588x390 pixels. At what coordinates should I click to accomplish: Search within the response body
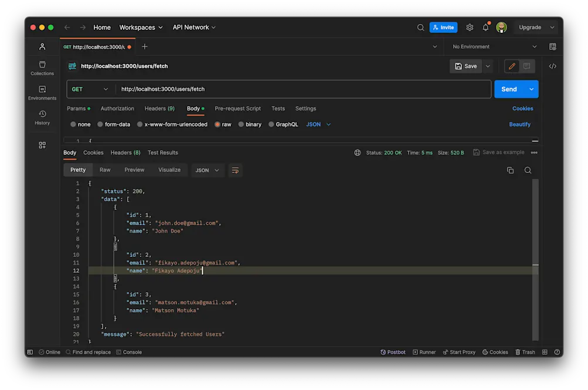point(527,169)
